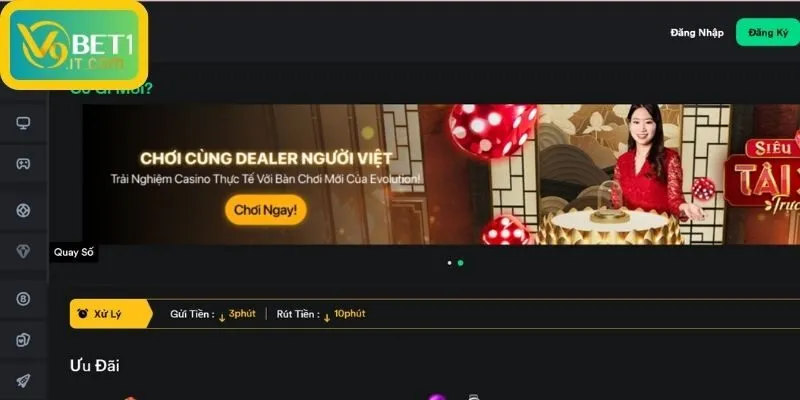Viewport: 800px width, 400px height.
Task: Select the rocket icon in sidebar
Action: pos(23,380)
